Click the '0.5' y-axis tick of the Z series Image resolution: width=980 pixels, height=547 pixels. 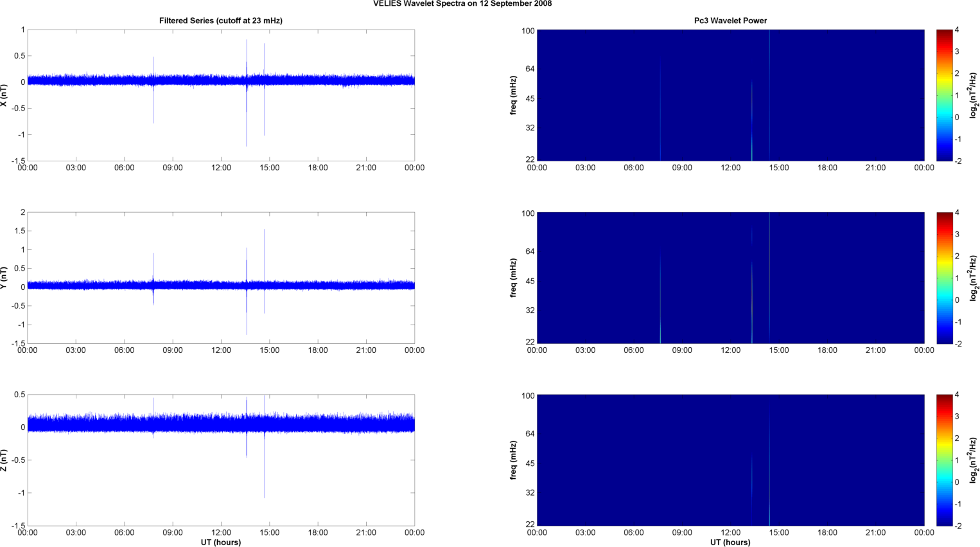19,395
